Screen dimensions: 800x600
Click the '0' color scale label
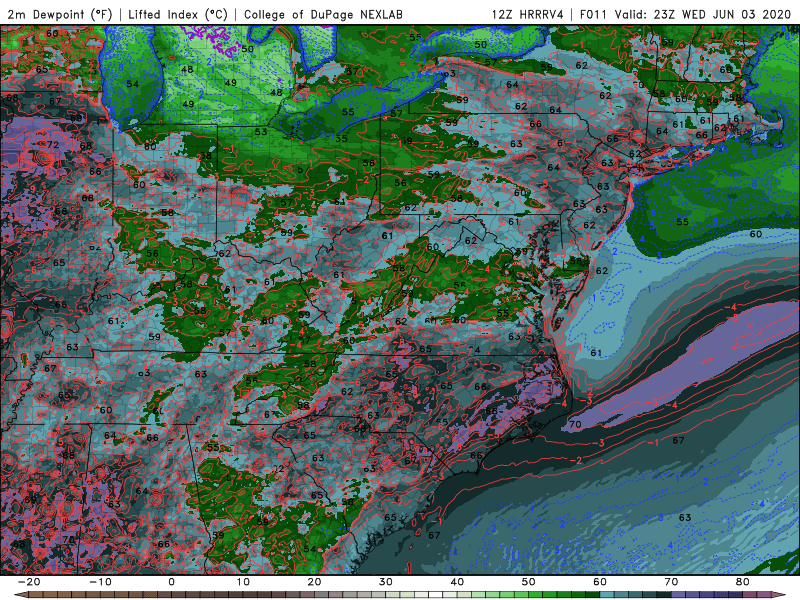pos(171,582)
